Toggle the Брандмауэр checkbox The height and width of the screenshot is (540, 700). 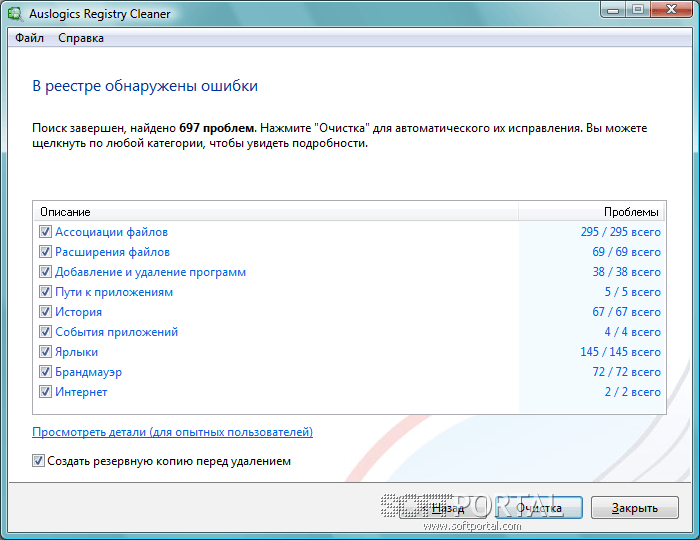[x=45, y=371]
